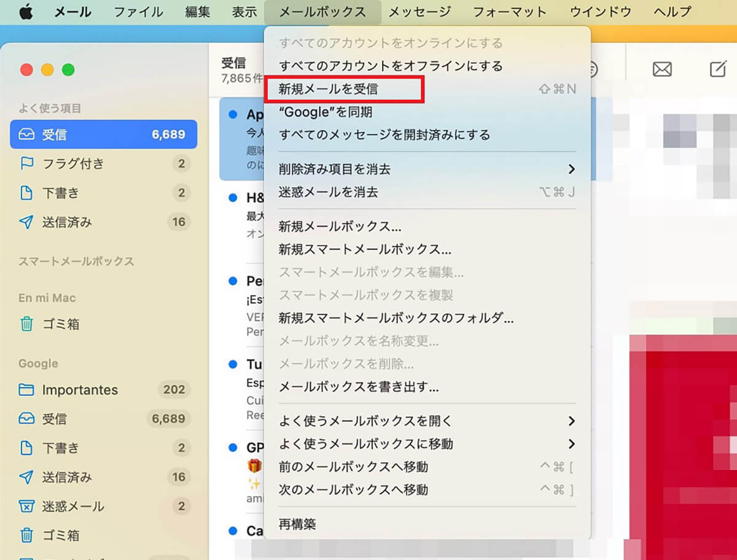This screenshot has width=737, height=560.
Task: Choose すべてのメッセージを開封済みにする
Action: tap(427, 134)
